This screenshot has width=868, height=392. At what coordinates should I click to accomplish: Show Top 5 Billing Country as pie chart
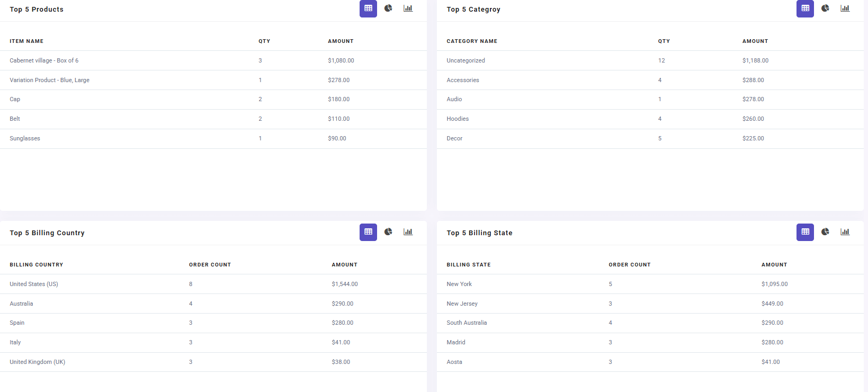(x=388, y=232)
